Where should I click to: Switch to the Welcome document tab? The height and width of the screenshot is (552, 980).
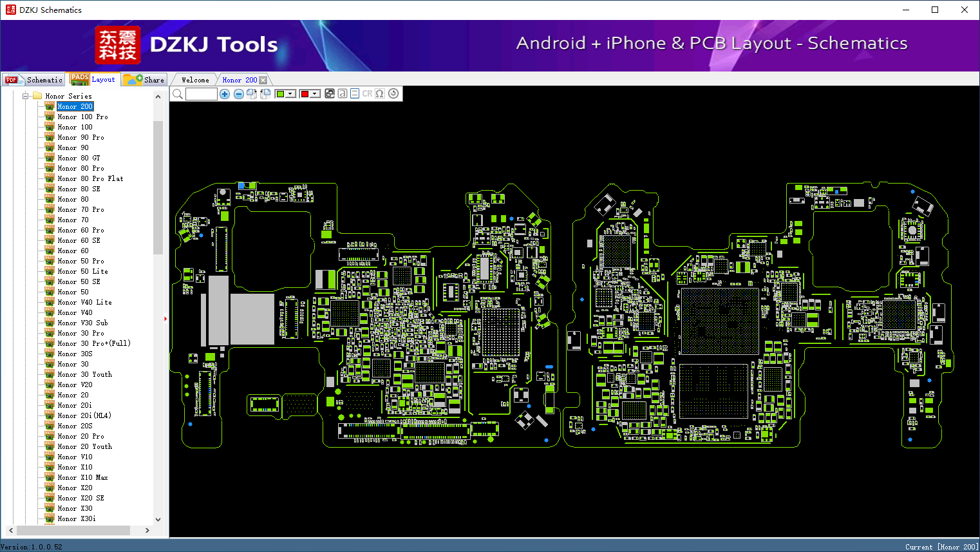(x=195, y=80)
